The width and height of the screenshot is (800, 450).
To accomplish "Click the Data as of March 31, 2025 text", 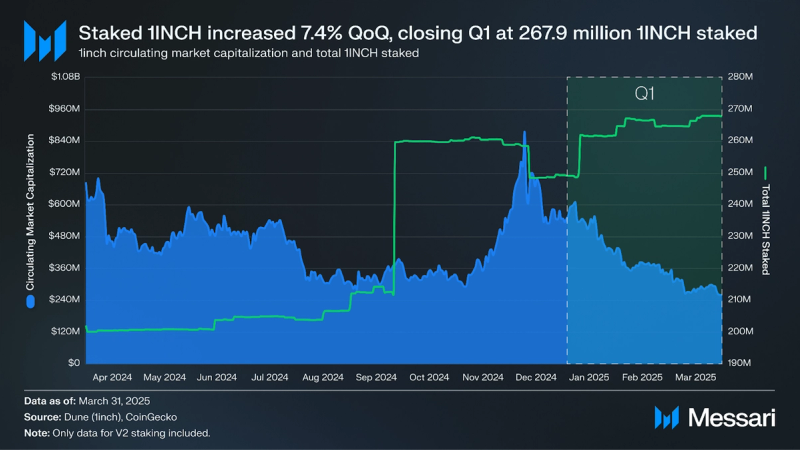I will click(87, 401).
